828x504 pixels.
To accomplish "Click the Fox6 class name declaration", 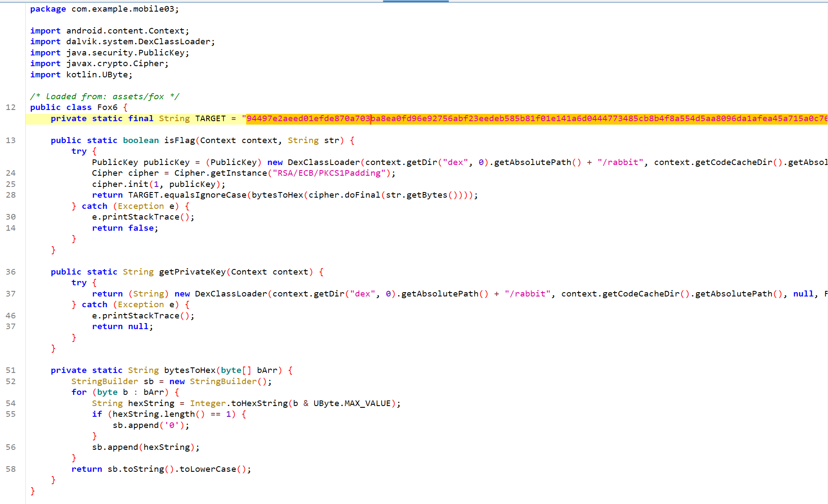I will pos(107,107).
